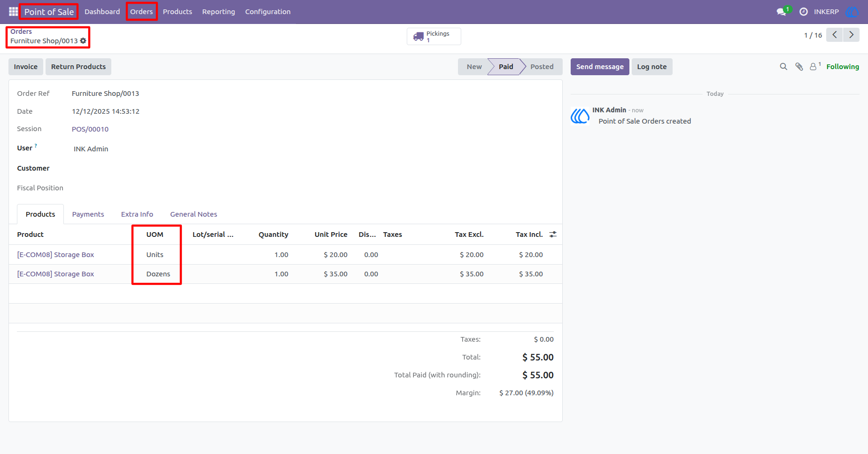
Task: Click the Return Products button
Action: point(78,67)
